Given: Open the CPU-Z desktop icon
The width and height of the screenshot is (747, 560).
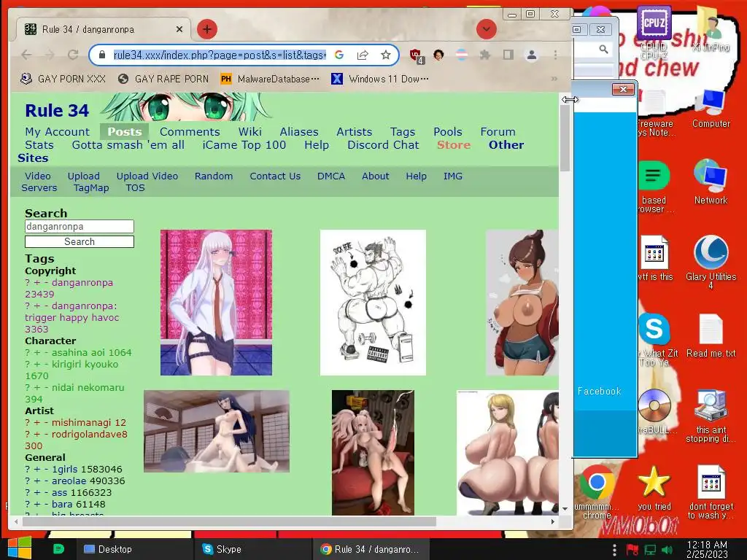Looking at the screenshot, I should (x=654, y=32).
